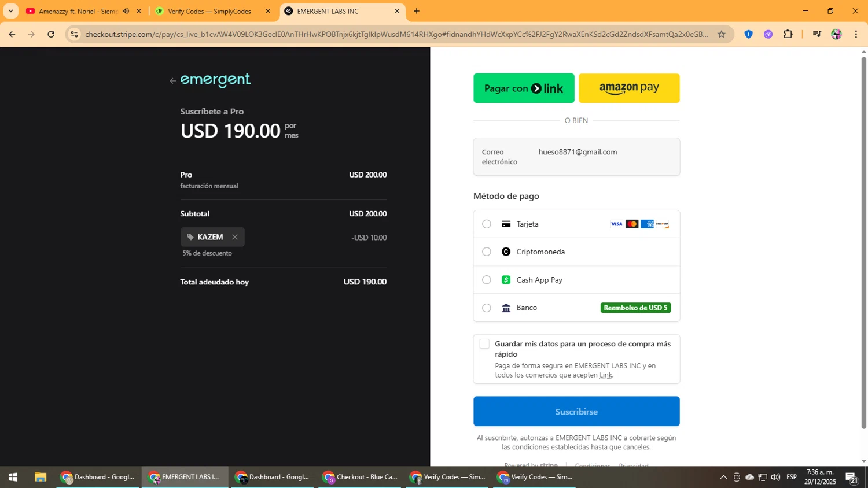
Task: Go back in browser history
Action: tap(12, 34)
